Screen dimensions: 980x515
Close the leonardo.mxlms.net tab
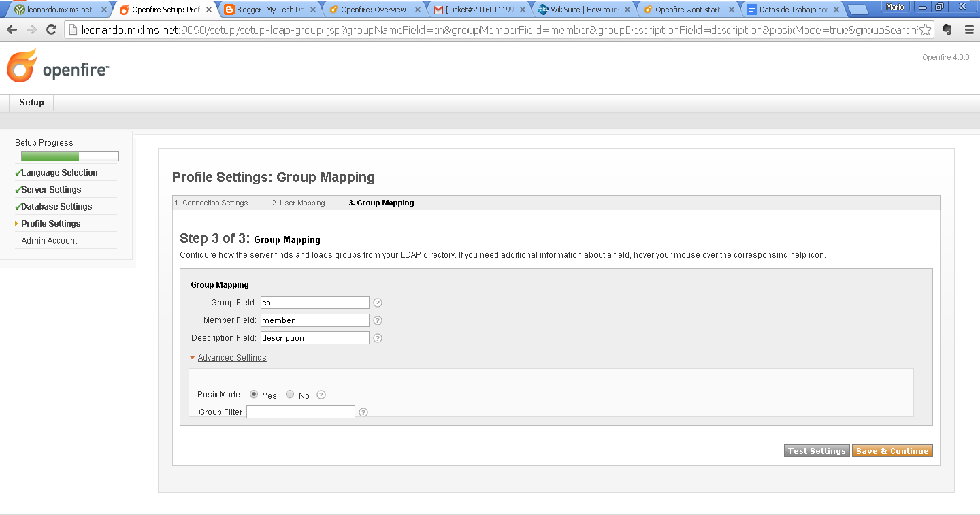point(104,10)
